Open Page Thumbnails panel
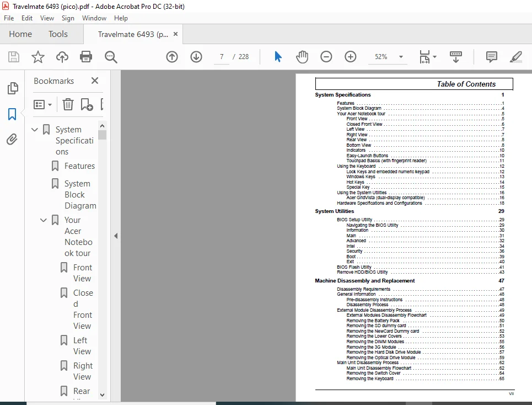The image size is (532, 405). click(13, 88)
